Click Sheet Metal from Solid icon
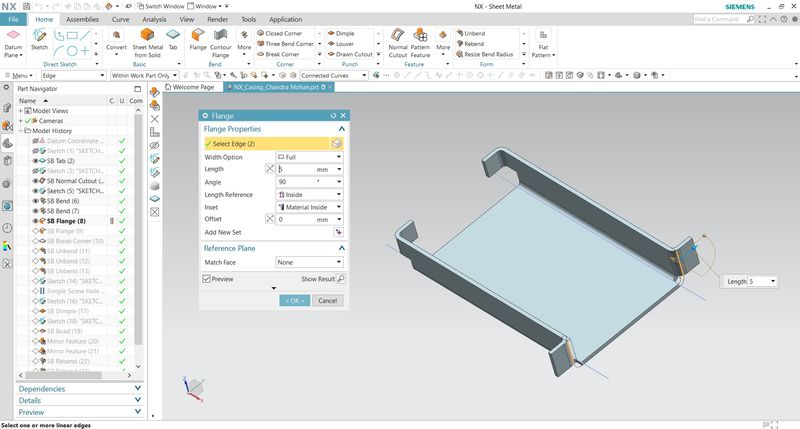The width and height of the screenshot is (800, 429). coord(147,35)
